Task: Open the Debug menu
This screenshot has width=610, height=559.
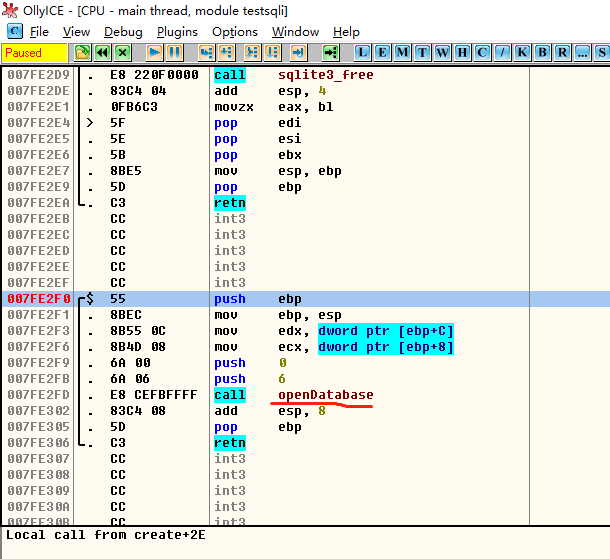Action: pyautogui.click(x=123, y=32)
